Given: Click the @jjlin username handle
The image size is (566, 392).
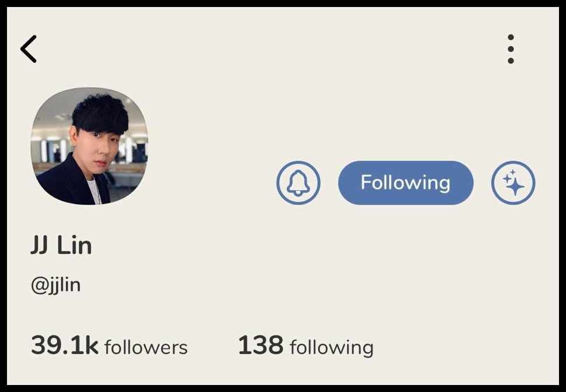Looking at the screenshot, I should [55, 285].
